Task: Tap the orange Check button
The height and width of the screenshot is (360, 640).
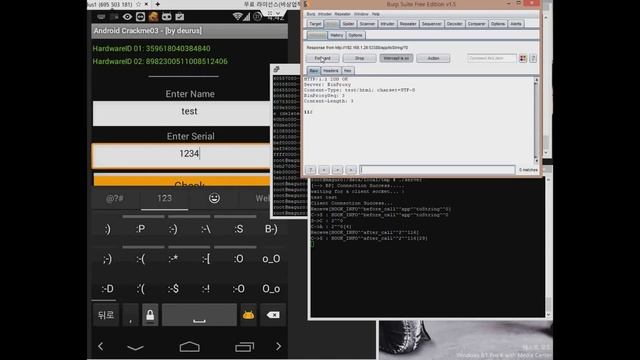Action: tap(182, 181)
